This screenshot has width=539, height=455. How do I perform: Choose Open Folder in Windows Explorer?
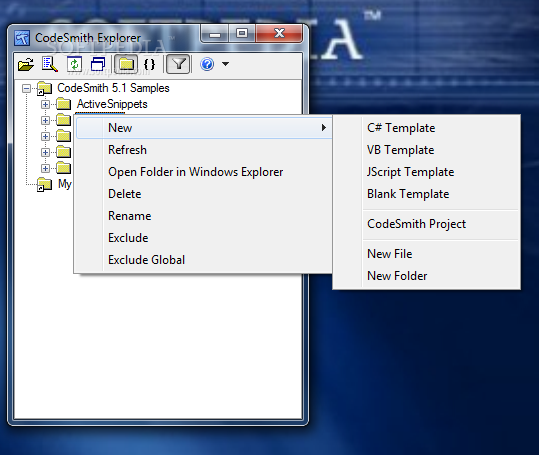click(204, 172)
